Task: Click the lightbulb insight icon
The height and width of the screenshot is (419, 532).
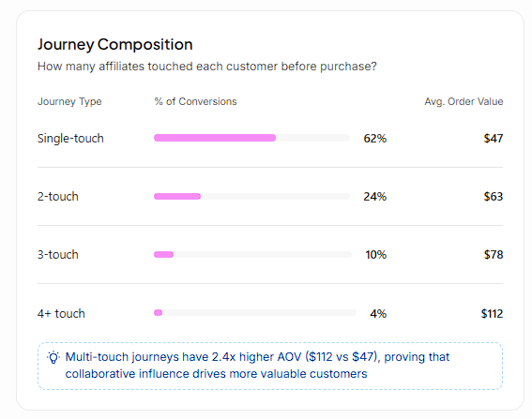Action: (x=53, y=357)
